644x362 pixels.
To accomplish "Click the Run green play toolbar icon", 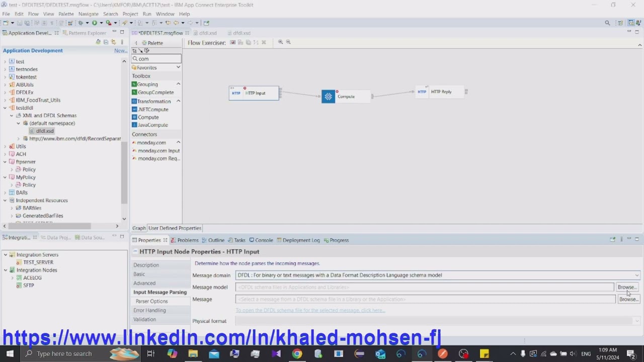I will click(x=94, y=23).
